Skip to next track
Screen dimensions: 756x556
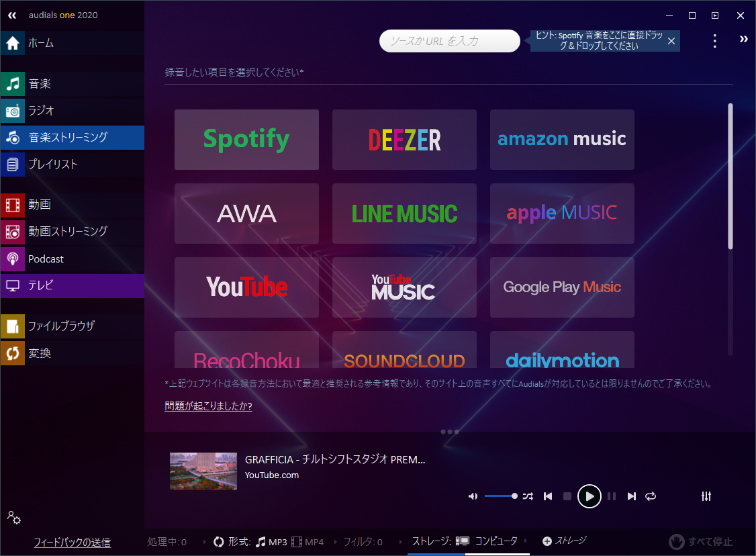pyautogui.click(x=631, y=496)
